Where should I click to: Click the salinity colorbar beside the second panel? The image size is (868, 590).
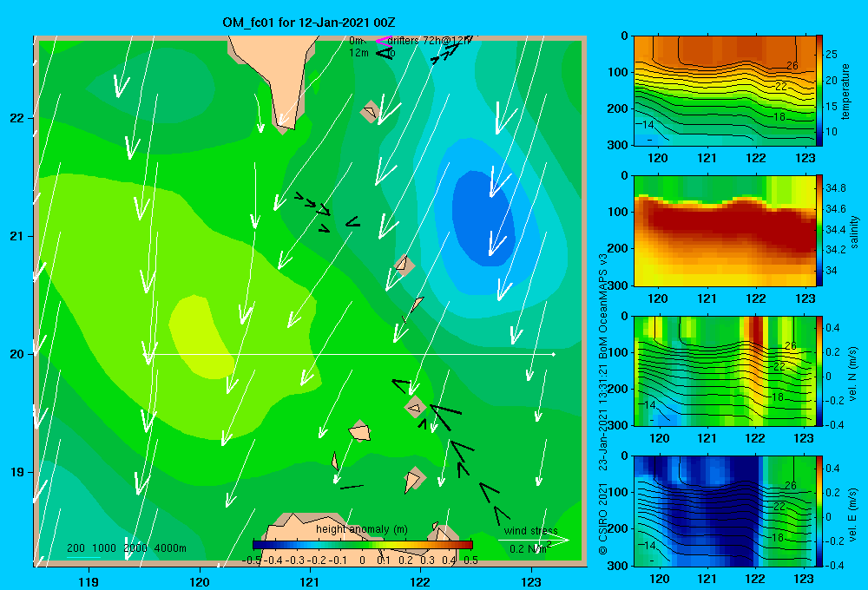[x=819, y=230]
